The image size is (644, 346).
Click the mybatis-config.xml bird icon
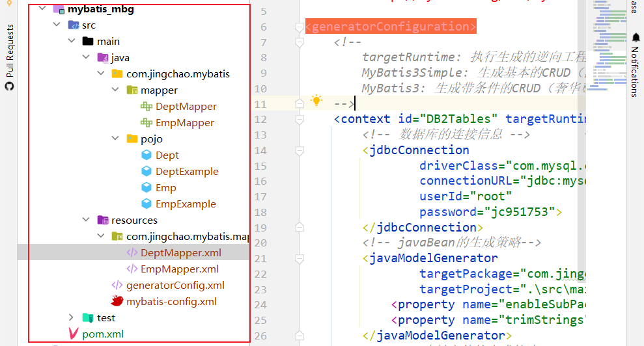(x=117, y=301)
